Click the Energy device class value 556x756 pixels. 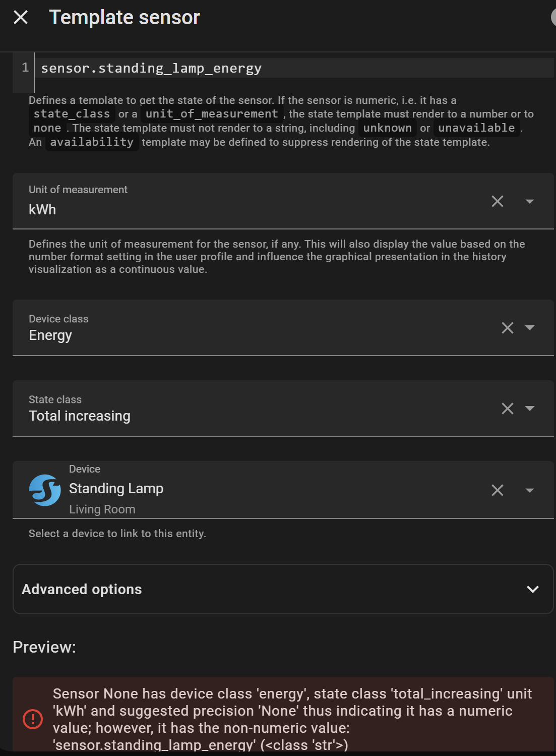click(50, 335)
